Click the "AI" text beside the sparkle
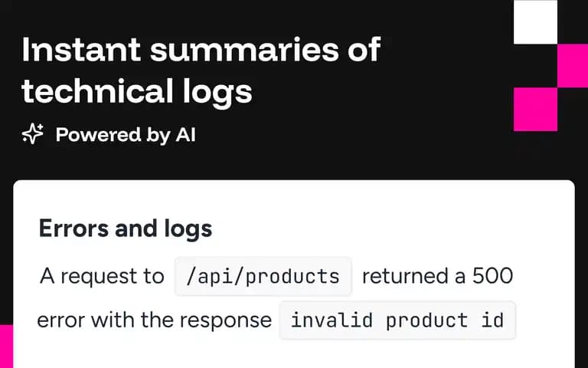The image size is (588, 368). [x=185, y=134]
